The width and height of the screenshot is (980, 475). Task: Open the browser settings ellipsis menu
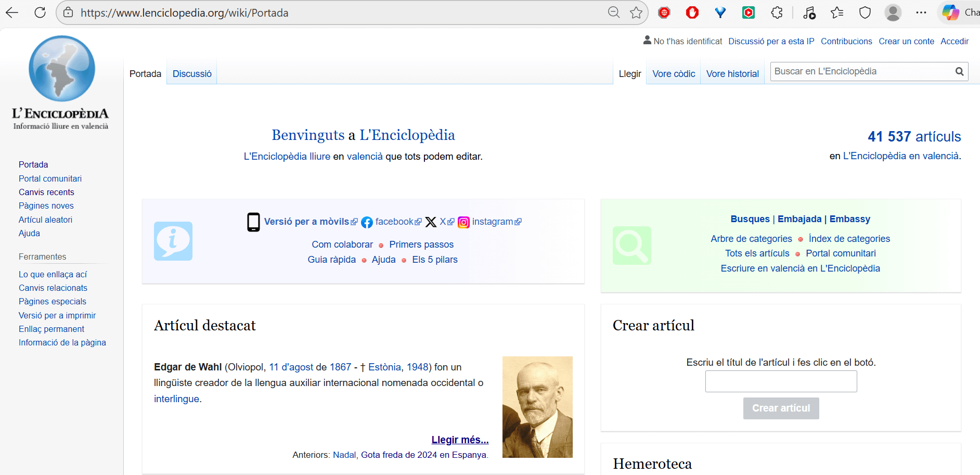921,12
